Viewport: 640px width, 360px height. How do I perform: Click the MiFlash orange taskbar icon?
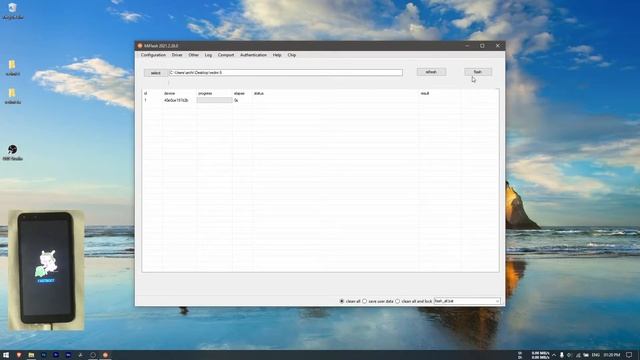point(105,355)
